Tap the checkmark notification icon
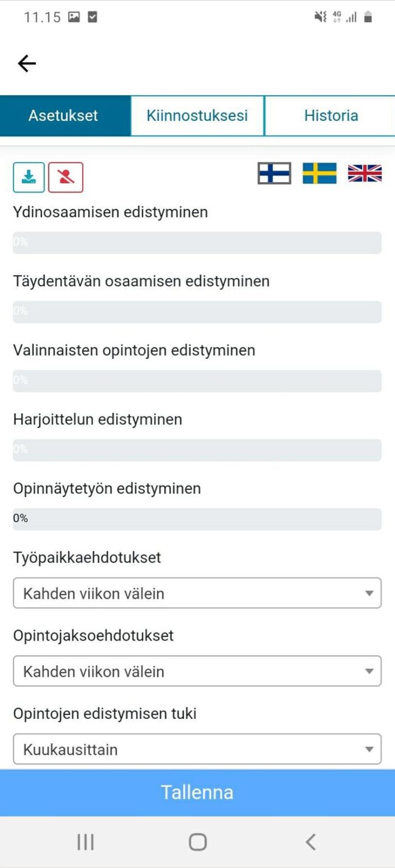Image resolution: width=395 pixels, height=868 pixels. pyautogui.click(x=93, y=16)
